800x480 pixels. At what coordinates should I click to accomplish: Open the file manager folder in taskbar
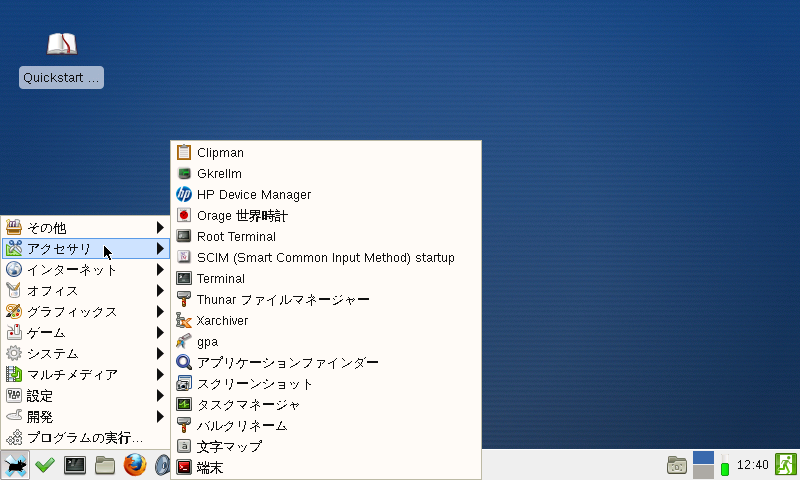[x=105, y=465]
